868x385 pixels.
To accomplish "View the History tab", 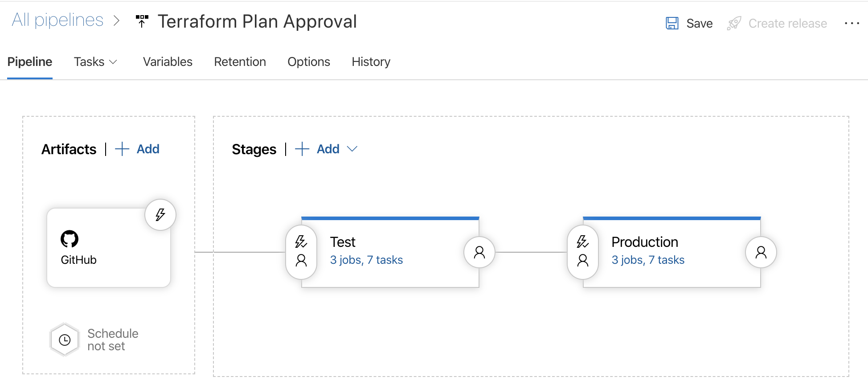I will 371,62.
